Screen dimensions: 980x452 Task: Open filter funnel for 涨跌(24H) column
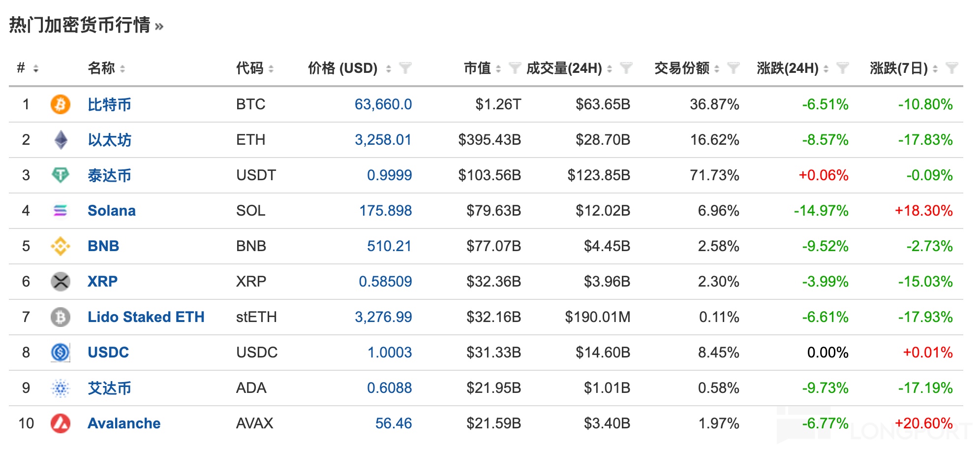842,68
